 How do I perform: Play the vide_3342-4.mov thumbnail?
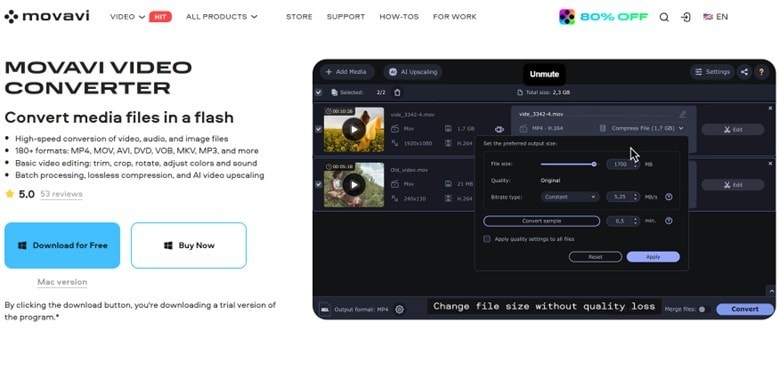[354, 130]
